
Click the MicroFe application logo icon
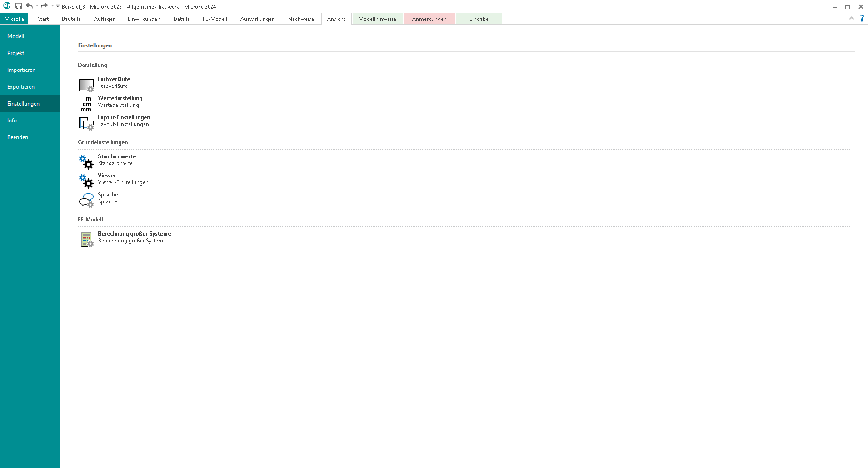click(7, 6)
